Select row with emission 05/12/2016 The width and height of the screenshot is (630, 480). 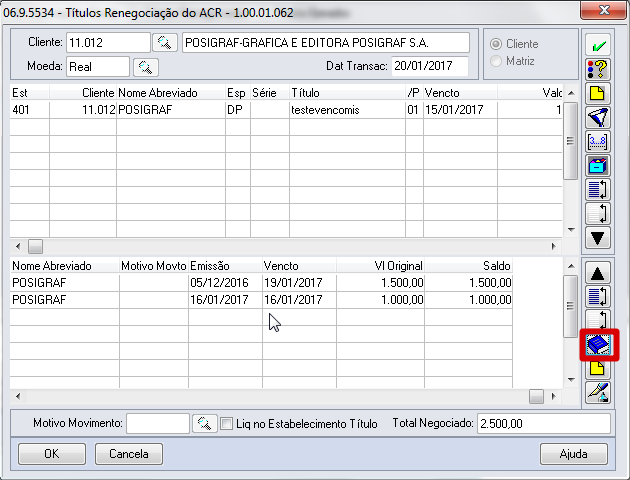tap(261, 283)
